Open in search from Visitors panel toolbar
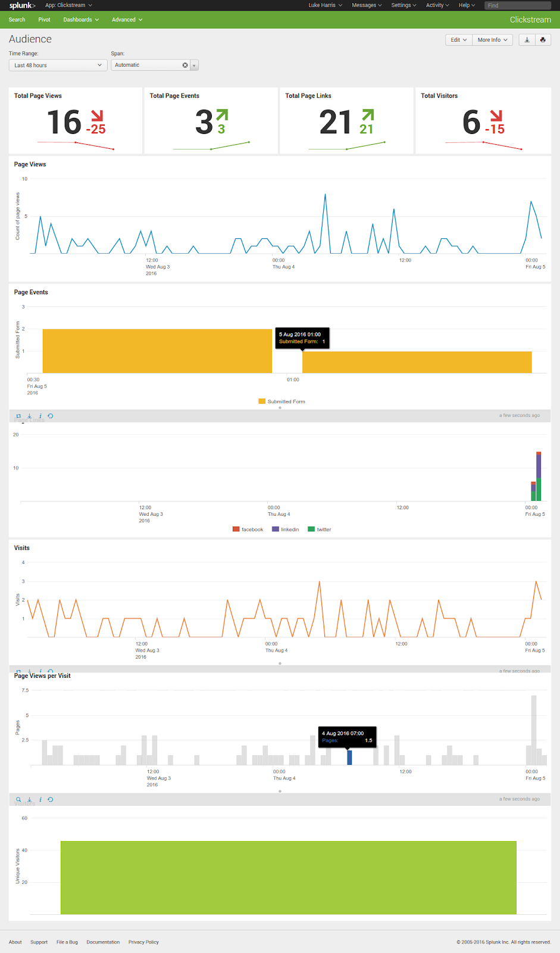 point(18,799)
